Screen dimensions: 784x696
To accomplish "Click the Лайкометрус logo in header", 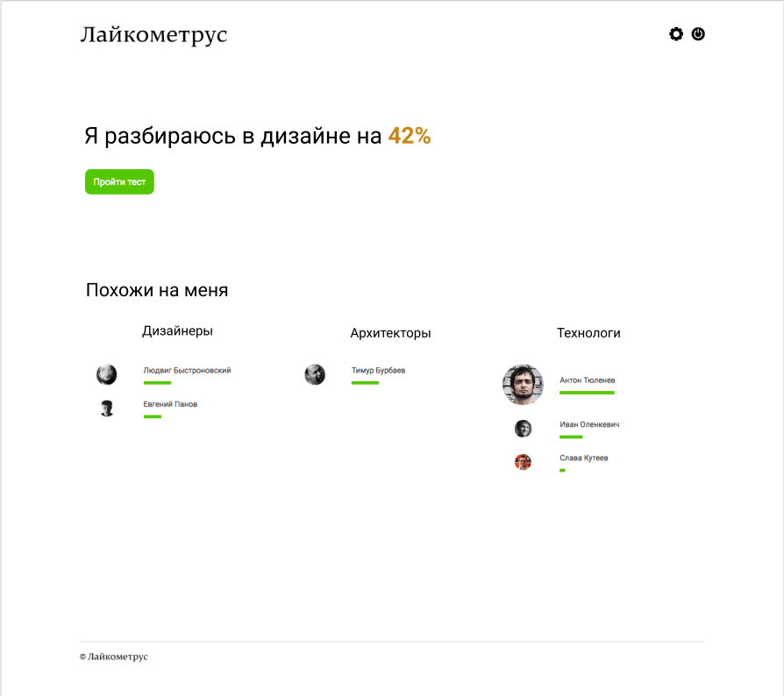I will pyautogui.click(x=153, y=35).
